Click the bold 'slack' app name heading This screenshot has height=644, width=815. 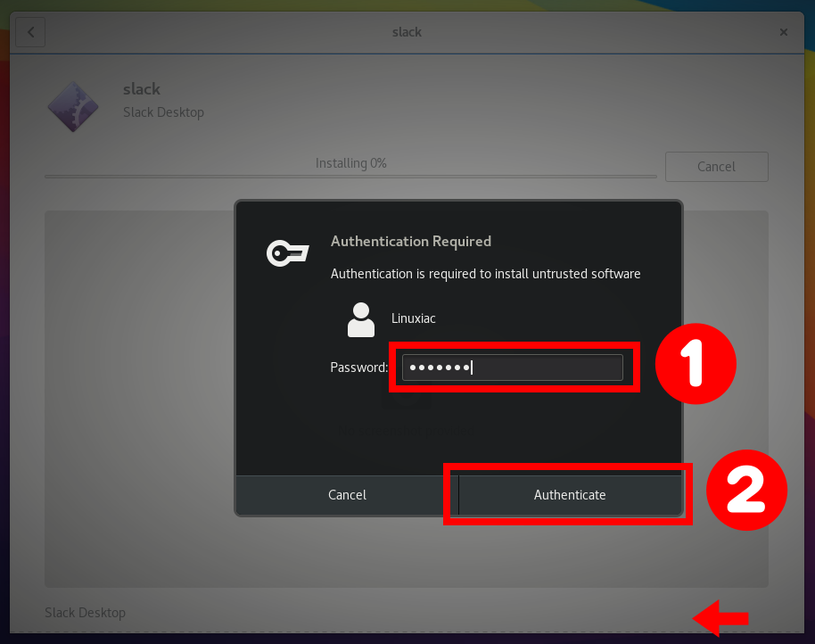[x=142, y=89]
